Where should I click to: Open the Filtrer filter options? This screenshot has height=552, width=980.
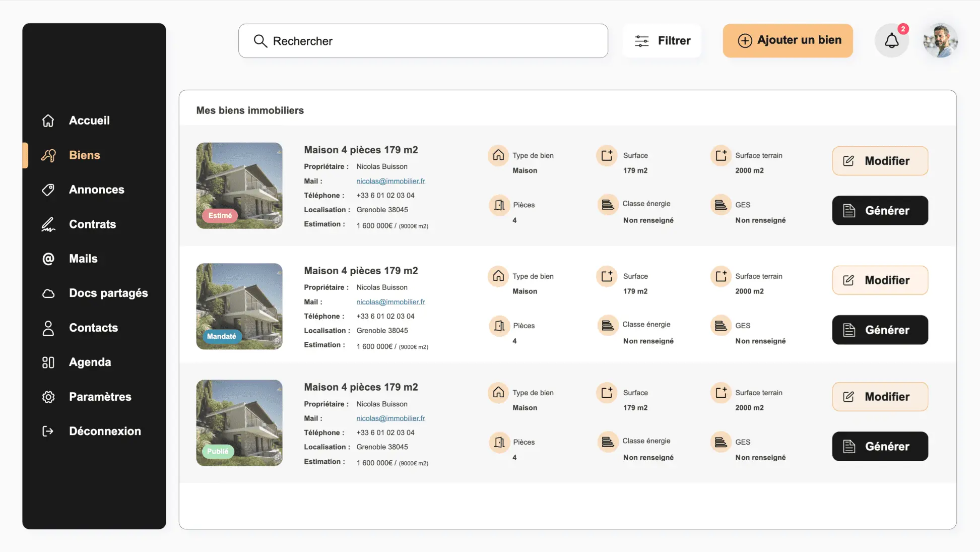pos(662,40)
